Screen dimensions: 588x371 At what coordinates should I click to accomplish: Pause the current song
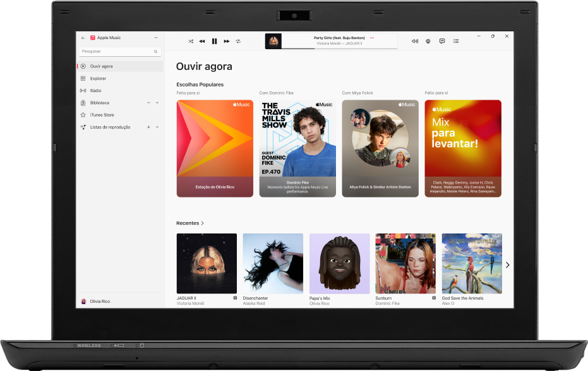(x=215, y=41)
